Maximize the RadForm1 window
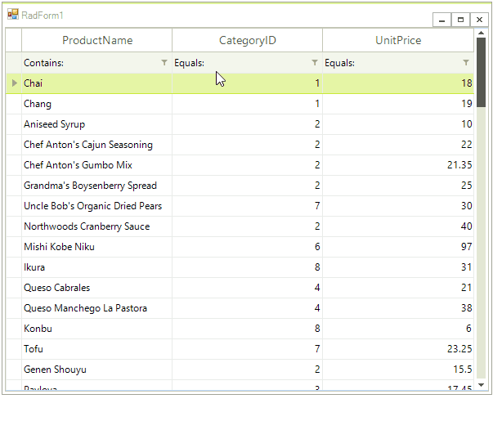The width and height of the screenshot is (493, 448). [460, 20]
